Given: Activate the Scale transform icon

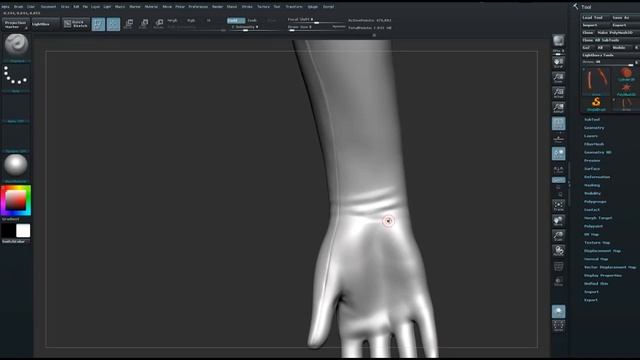Looking at the screenshot, I should point(144,24).
